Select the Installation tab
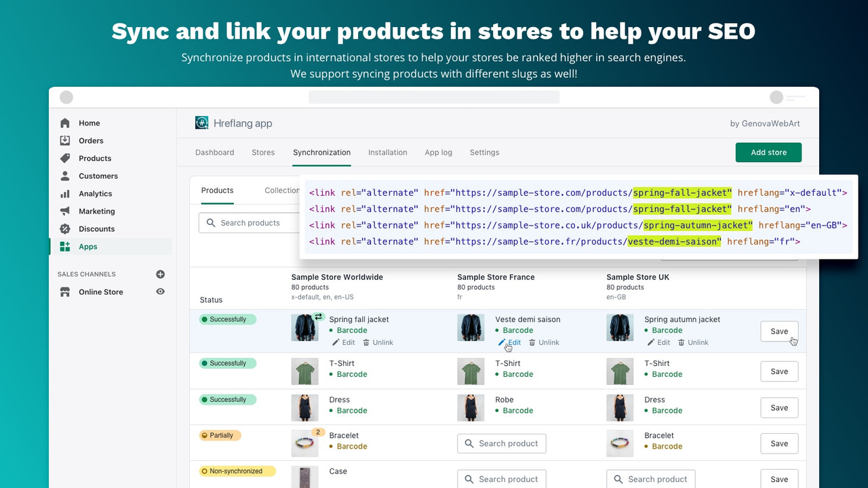This screenshot has width=868, height=488. [387, 152]
